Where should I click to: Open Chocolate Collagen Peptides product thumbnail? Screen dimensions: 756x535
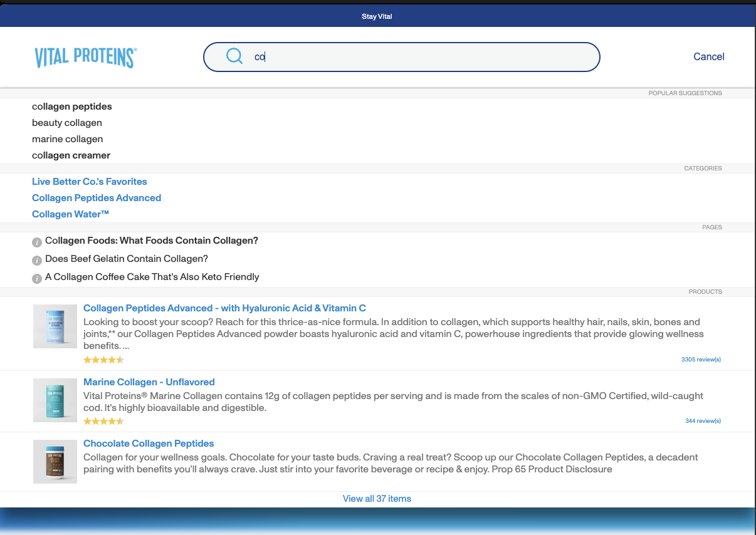pyautogui.click(x=55, y=462)
